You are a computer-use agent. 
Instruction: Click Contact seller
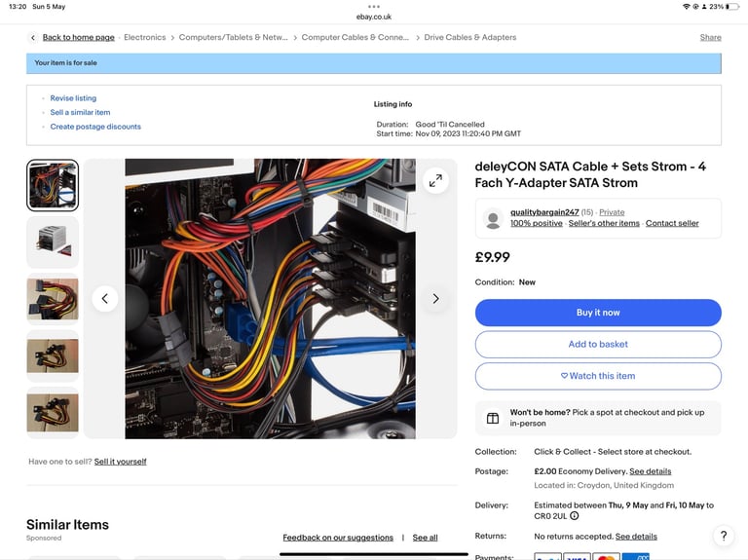672,223
